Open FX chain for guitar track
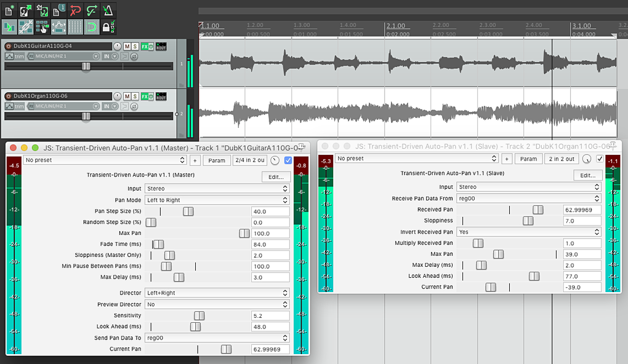Screen dimensions: 628x364 [145, 46]
